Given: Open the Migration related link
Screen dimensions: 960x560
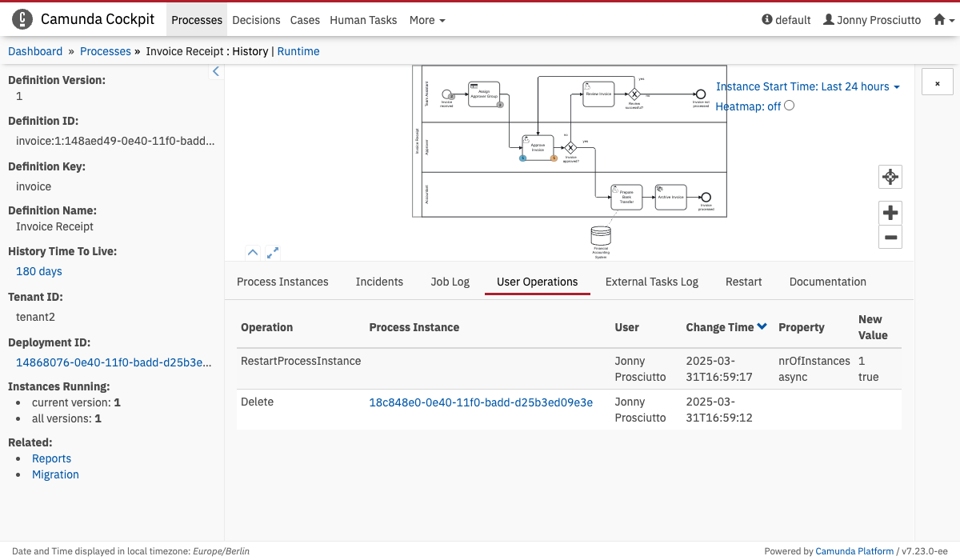Looking at the screenshot, I should click(x=55, y=474).
